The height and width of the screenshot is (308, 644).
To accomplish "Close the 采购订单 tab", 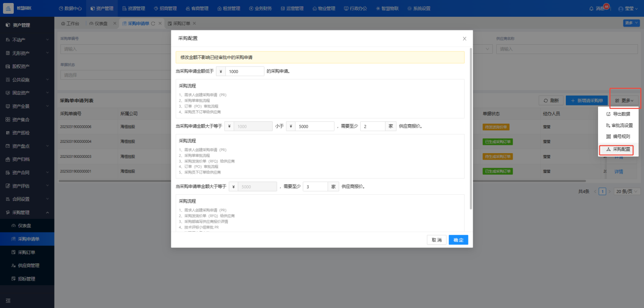I will coord(194,24).
